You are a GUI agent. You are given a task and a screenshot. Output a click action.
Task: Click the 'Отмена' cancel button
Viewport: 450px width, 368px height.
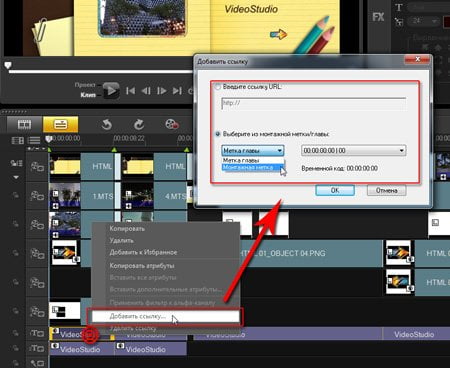coord(387,190)
